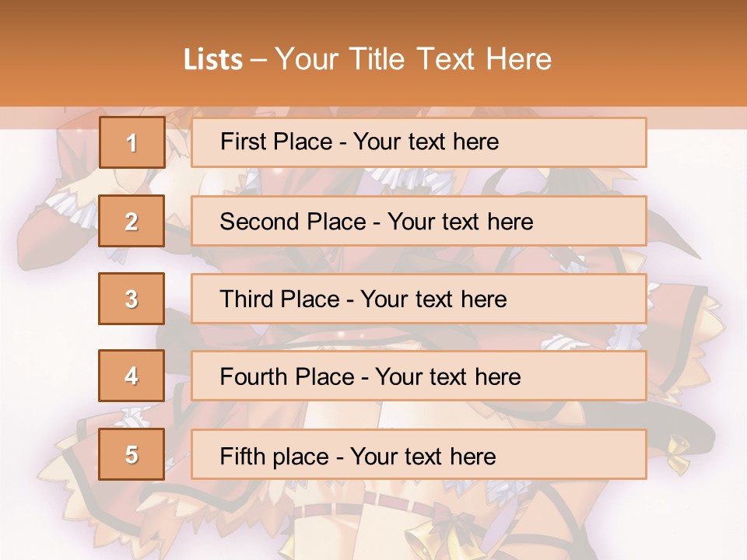Click the Fourth Place text bar
The height and width of the screenshot is (560, 747).
click(x=419, y=376)
